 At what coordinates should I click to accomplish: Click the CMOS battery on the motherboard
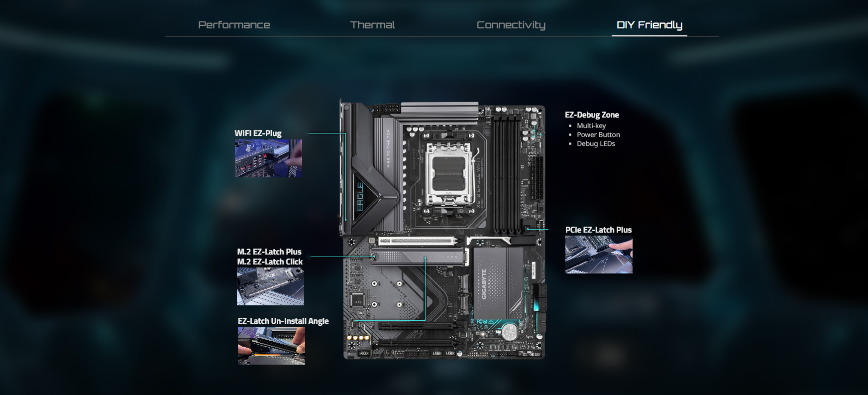click(509, 332)
